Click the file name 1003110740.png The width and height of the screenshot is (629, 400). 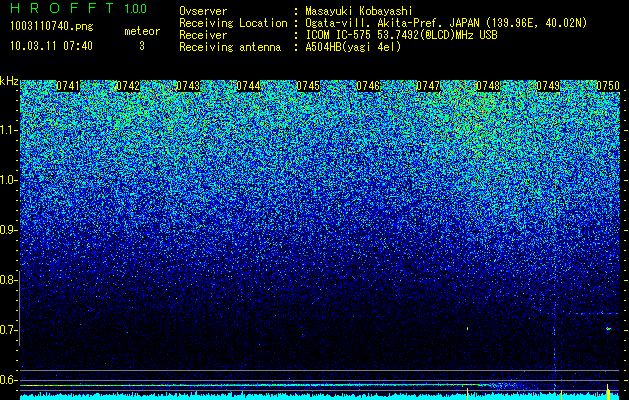point(52,26)
